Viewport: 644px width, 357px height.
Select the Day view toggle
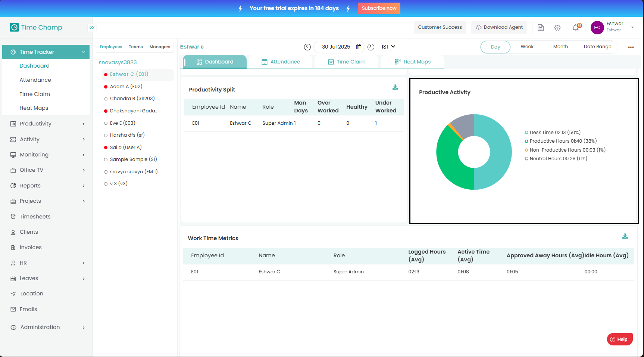(x=495, y=47)
